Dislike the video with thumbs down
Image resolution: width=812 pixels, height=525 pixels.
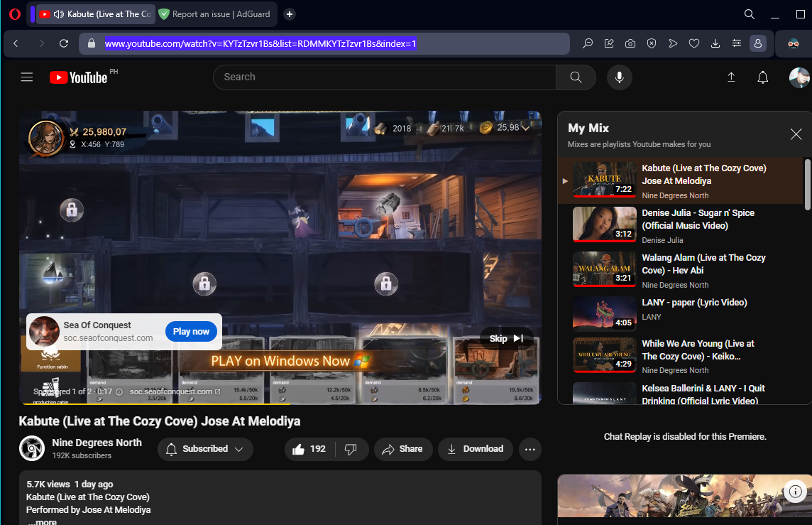click(x=351, y=449)
